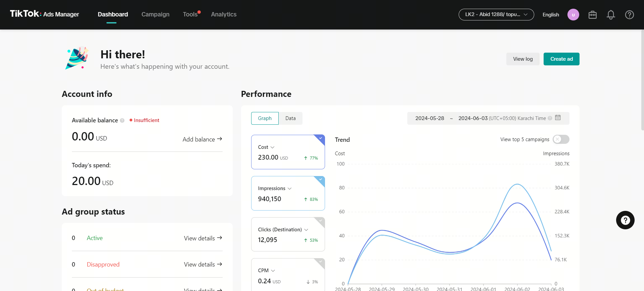The image size is (644, 291).
Task: Click the floating black help button
Action: (625, 220)
